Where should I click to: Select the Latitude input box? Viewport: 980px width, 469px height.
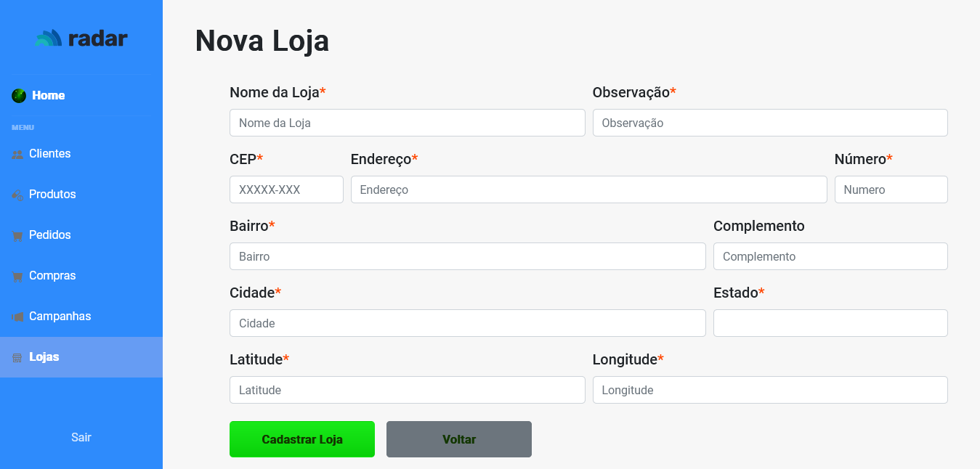pos(407,390)
